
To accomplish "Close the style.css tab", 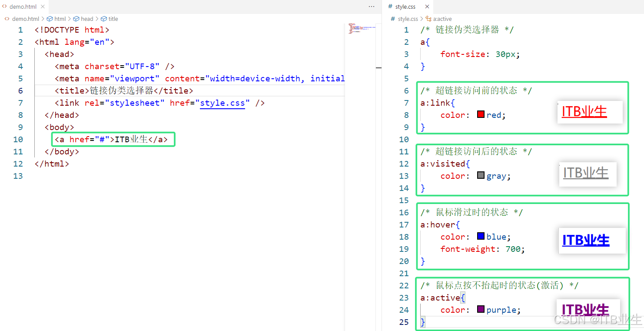I will [x=427, y=7].
